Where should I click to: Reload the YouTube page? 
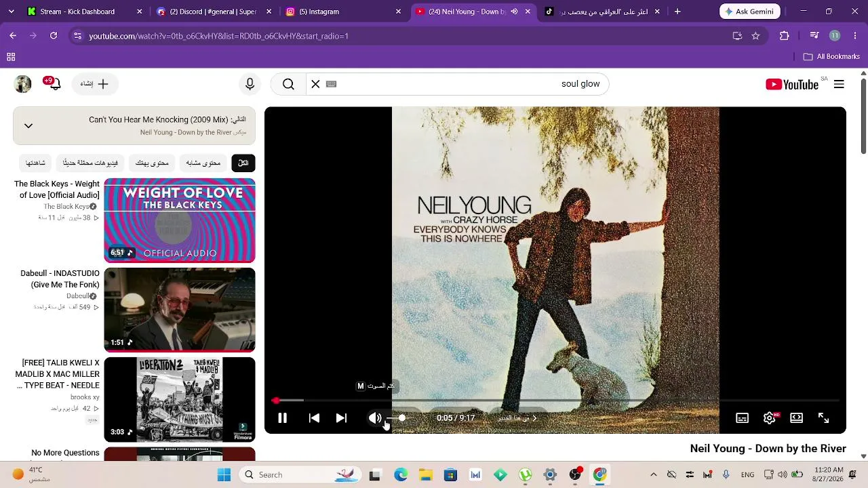[54, 36]
